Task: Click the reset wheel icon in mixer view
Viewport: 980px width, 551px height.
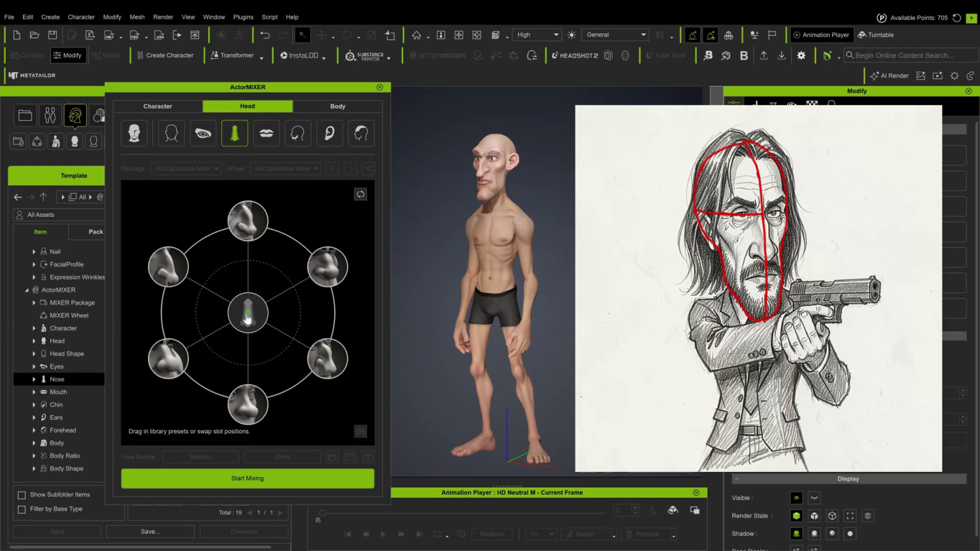Action: 360,195
